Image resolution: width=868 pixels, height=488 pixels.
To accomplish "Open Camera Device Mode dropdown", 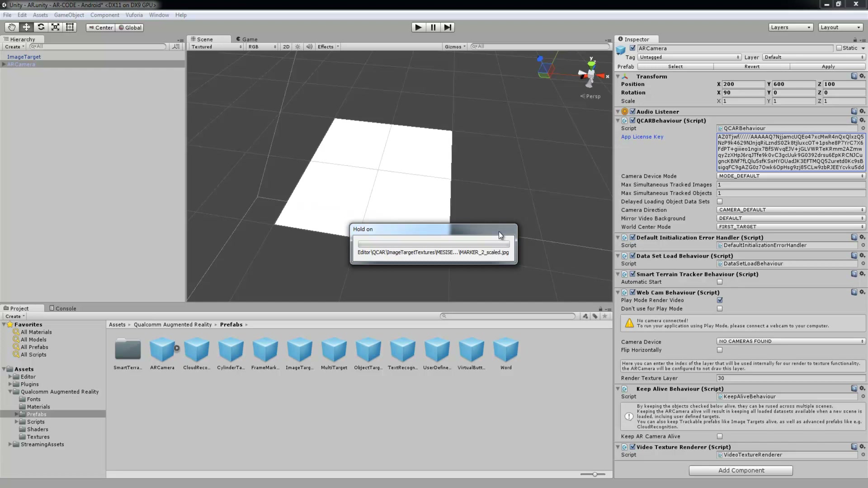I will click(791, 176).
